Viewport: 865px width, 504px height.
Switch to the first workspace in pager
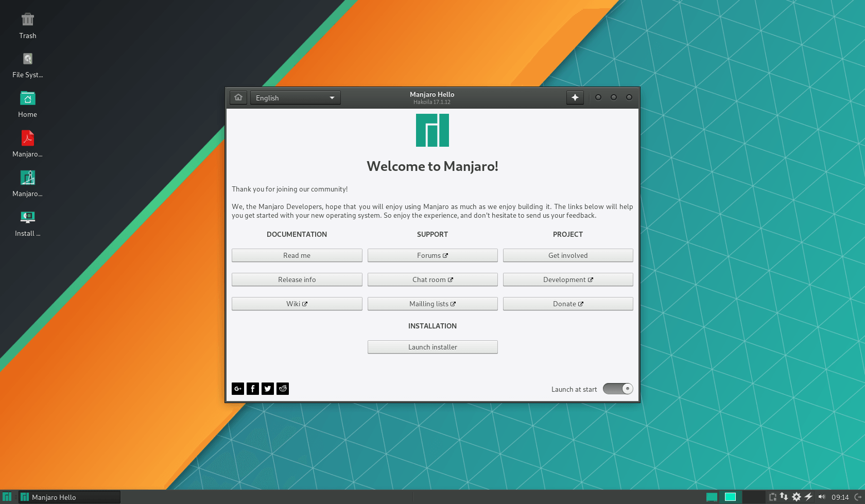point(730,497)
